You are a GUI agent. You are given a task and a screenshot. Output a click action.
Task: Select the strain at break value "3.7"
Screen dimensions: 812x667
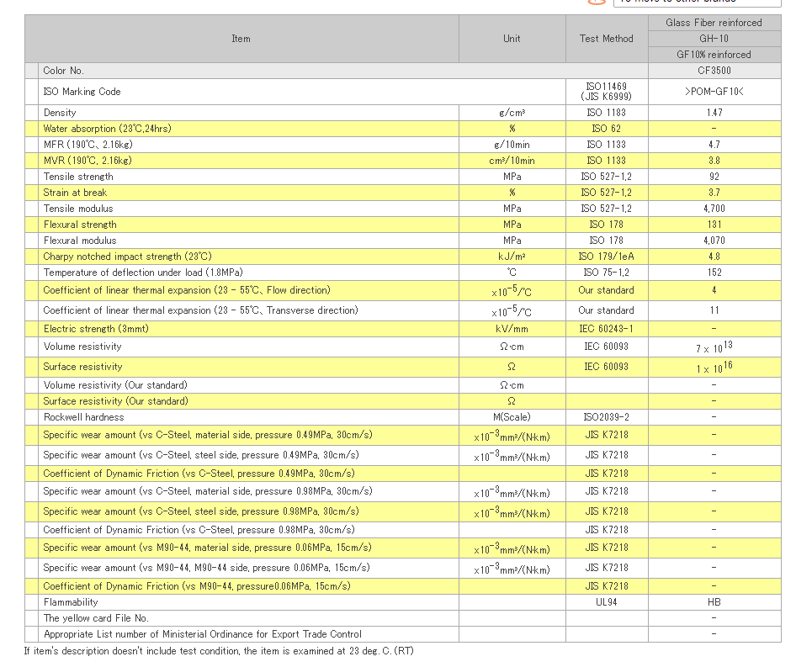click(714, 193)
